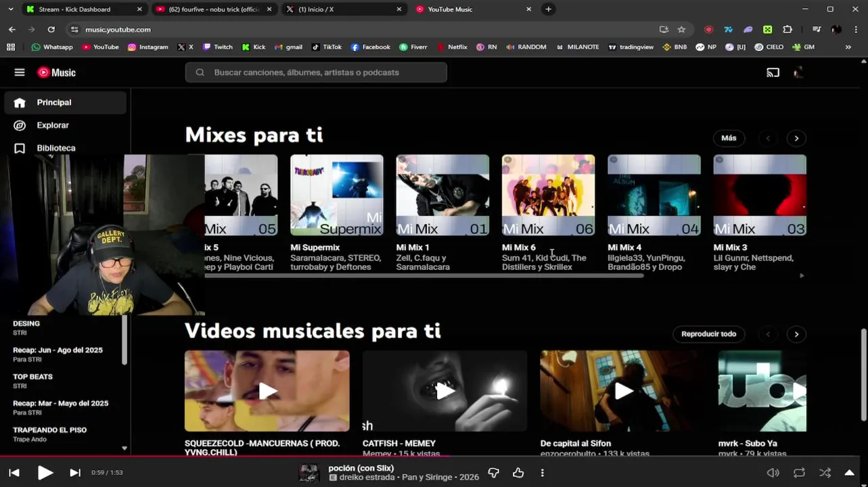This screenshot has height=487, width=868.
Task: Open the tradingview bookmark
Action: point(631,47)
